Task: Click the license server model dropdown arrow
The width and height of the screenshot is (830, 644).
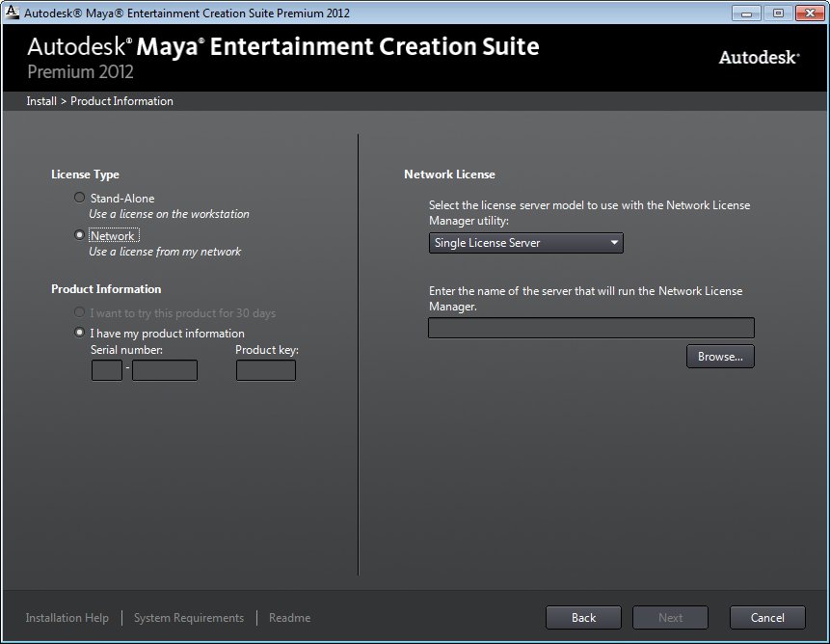Action: (614, 243)
